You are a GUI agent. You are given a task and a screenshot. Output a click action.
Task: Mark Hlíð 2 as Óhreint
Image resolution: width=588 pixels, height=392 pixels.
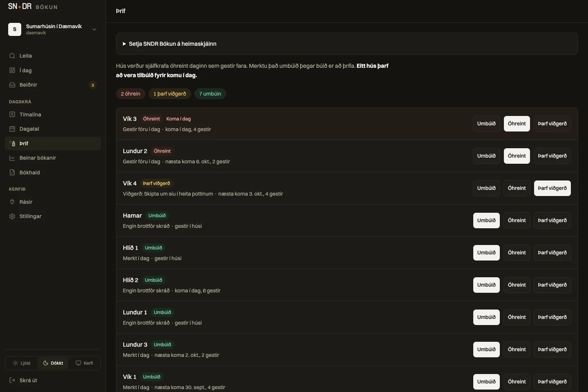coord(517,285)
